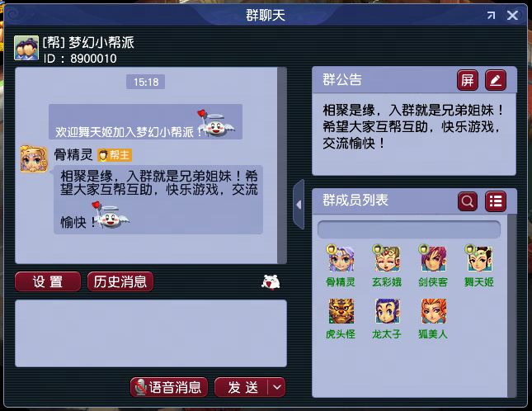Viewport: 532px width, 411px height.
Task: Select member 虎头怪 avatar
Action: (341, 311)
